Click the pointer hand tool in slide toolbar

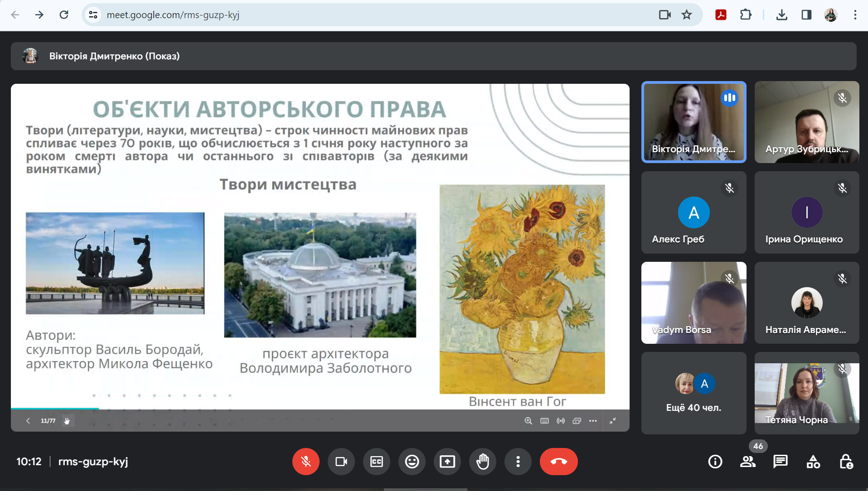click(x=67, y=421)
